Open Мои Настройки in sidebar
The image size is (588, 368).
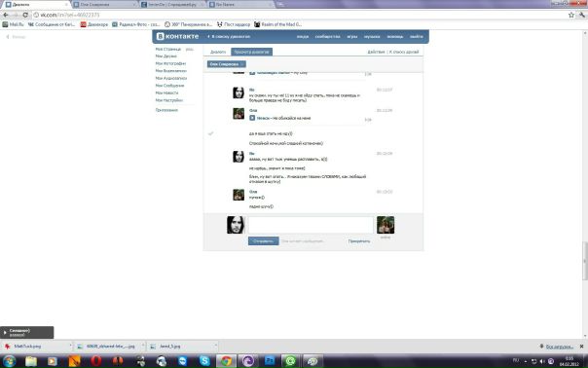[x=169, y=100]
